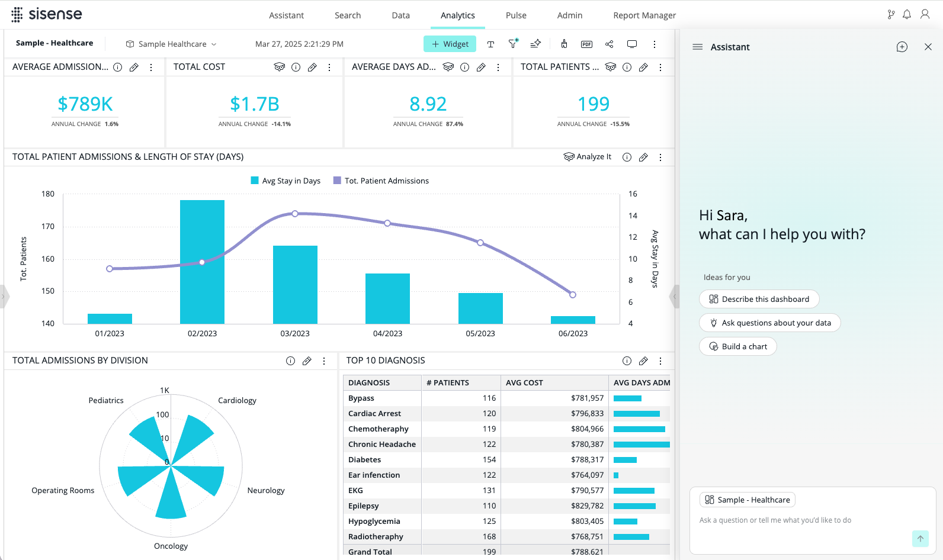The image size is (943, 560).
Task: Edit the Top 10 Diagnosis widget
Action: [x=643, y=361]
